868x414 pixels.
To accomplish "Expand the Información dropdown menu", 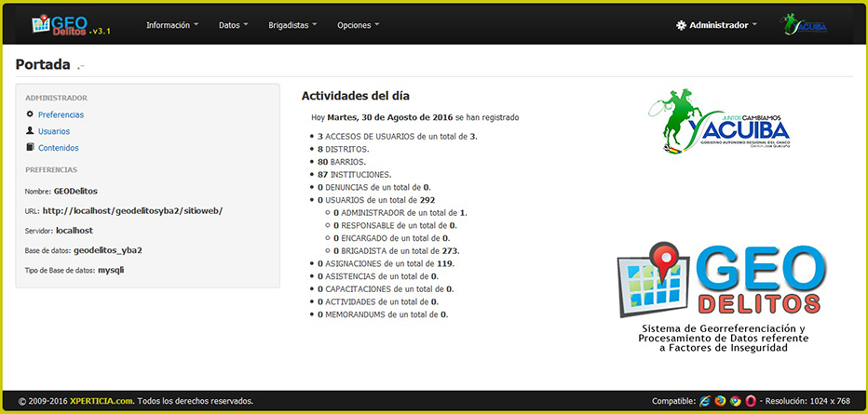I will click(x=172, y=25).
